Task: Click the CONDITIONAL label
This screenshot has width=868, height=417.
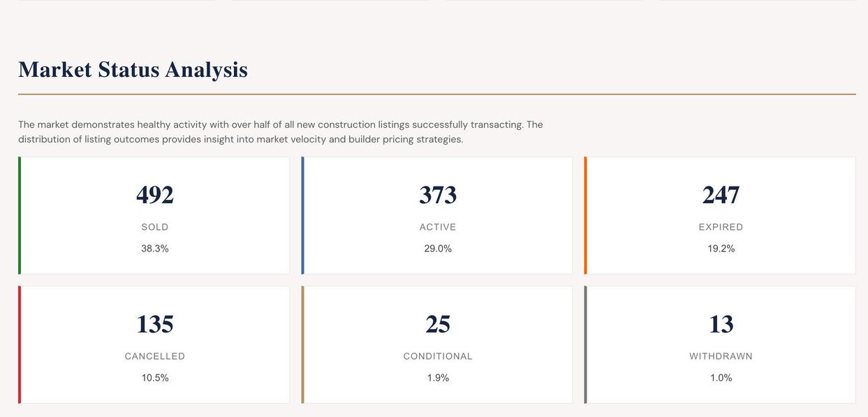Action: 438,356
